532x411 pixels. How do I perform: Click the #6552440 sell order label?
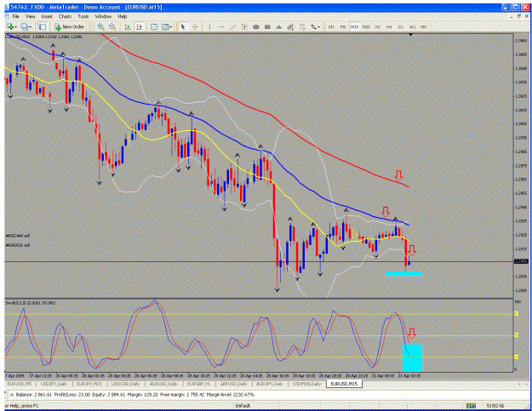click(x=18, y=236)
